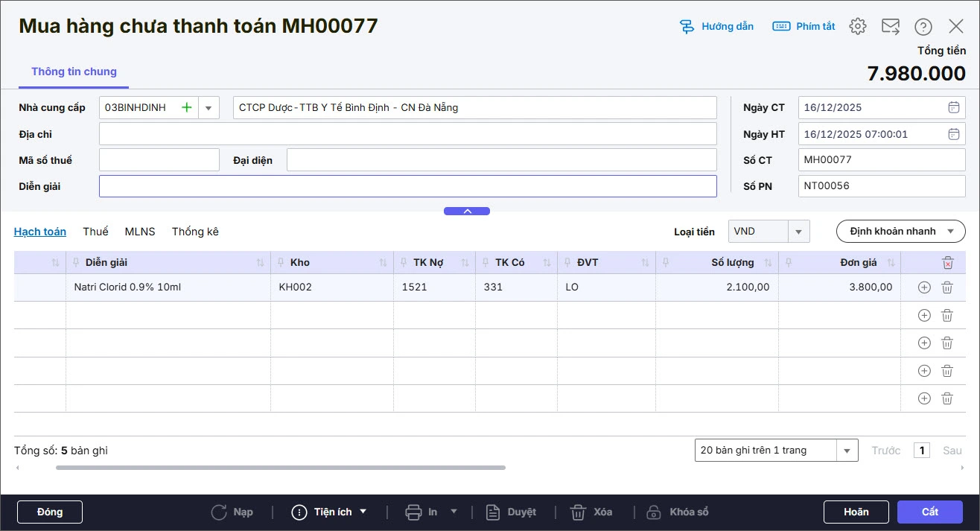Image resolution: width=980 pixels, height=531 pixels.
Task: Open Loại tiền VND dropdown
Action: pos(799,232)
